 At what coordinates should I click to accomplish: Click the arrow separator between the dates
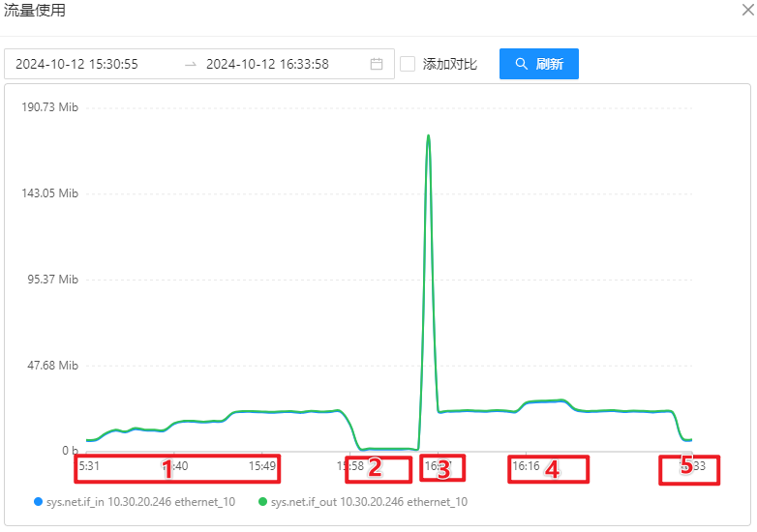(x=191, y=65)
